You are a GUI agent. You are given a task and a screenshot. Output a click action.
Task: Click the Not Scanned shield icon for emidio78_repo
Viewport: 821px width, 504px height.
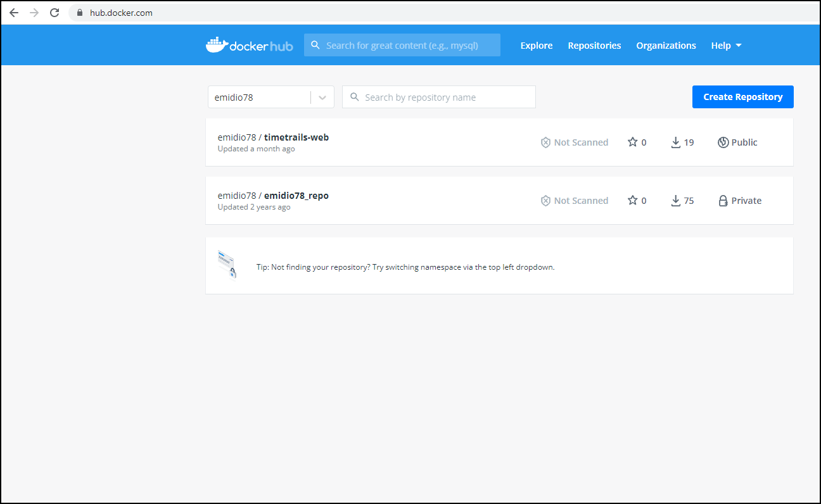(545, 201)
